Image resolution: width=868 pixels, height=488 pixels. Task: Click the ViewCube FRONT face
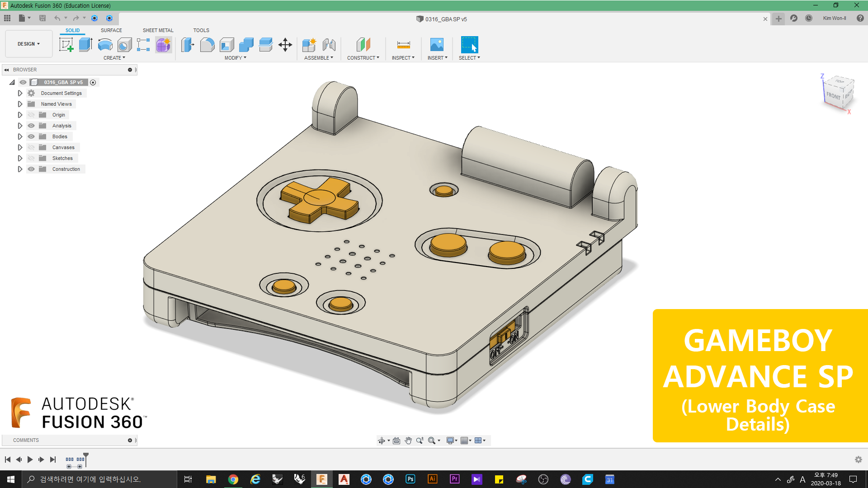click(x=833, y=96)
